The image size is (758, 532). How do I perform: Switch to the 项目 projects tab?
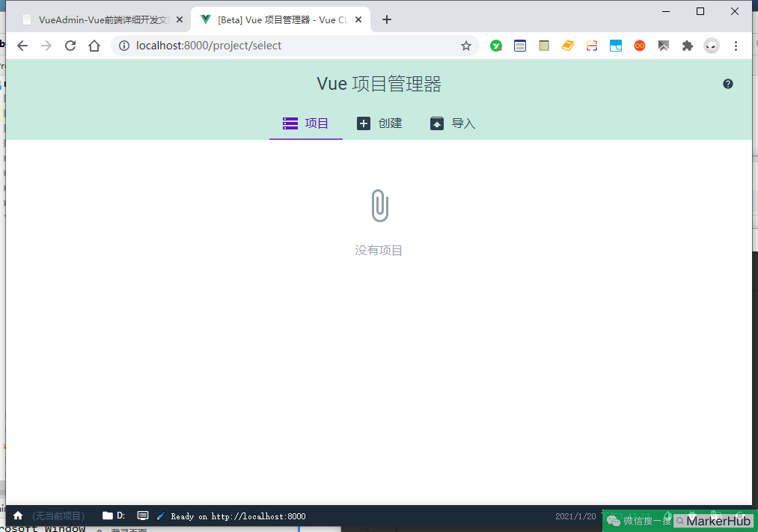click(305, 123)
